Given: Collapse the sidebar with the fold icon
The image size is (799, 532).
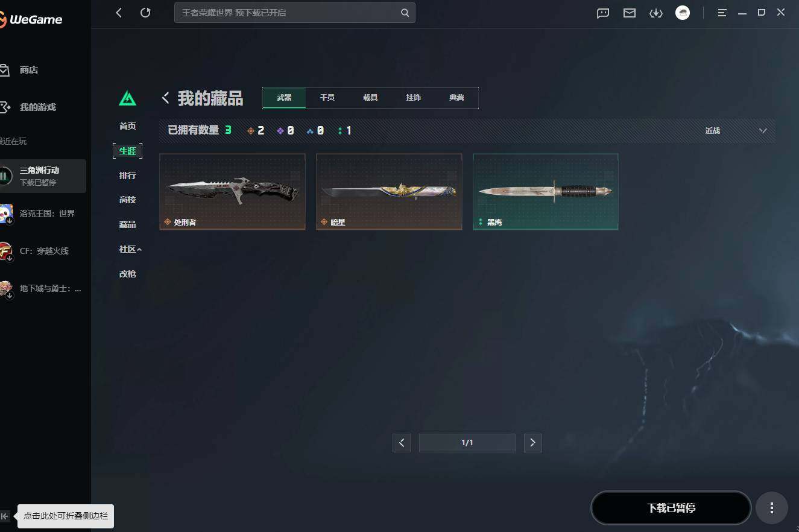Looking at the screenshot, I should [x=5, y=516].
